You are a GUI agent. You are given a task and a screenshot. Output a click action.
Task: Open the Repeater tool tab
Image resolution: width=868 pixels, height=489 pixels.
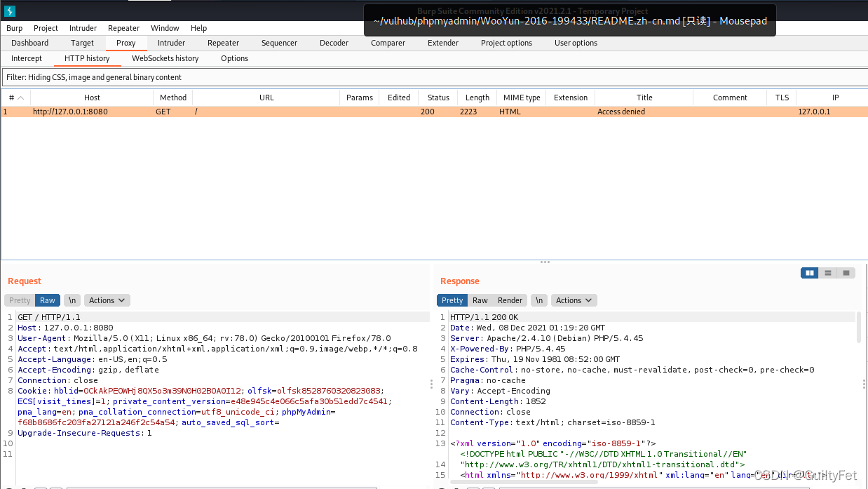[x=223, y=43]
